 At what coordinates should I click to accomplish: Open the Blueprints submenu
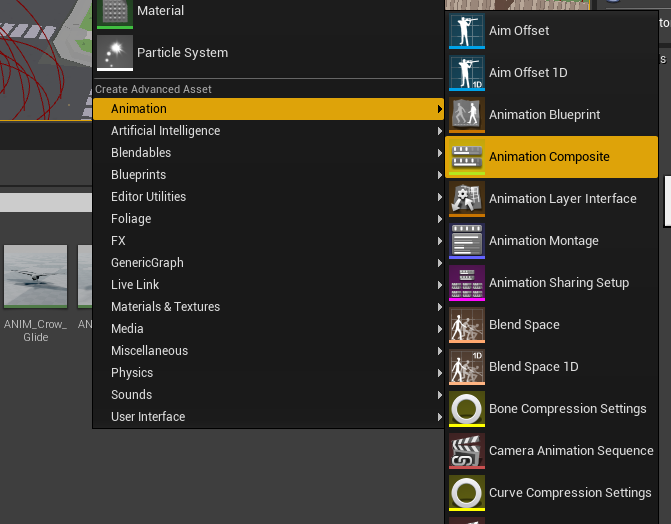268,175
